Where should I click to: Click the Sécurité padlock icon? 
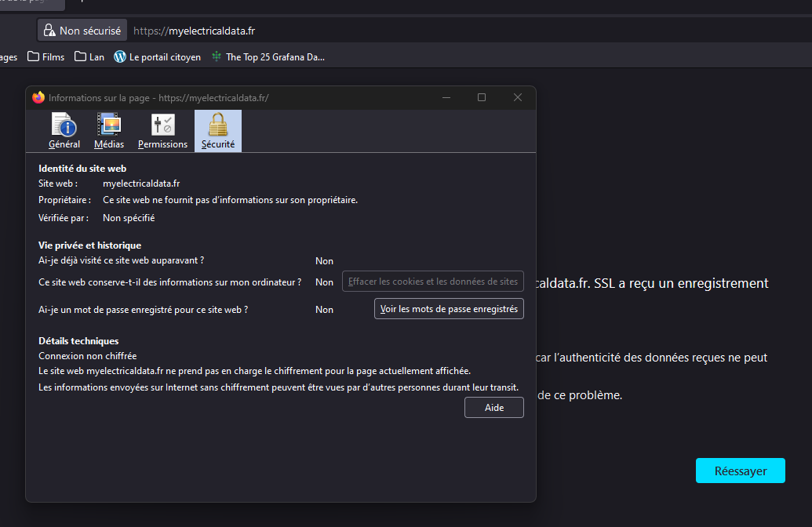[x=217, y=125]
